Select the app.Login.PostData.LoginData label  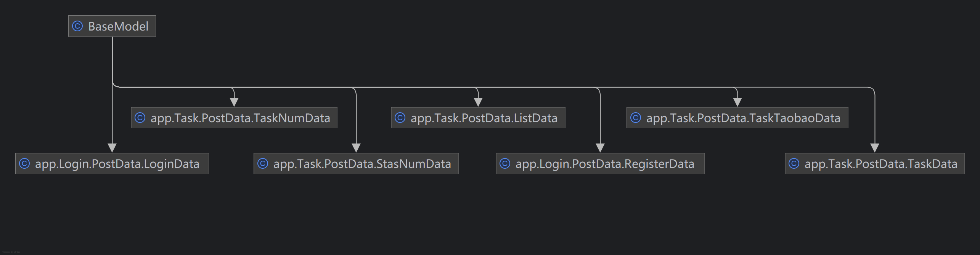pos(117,164)
